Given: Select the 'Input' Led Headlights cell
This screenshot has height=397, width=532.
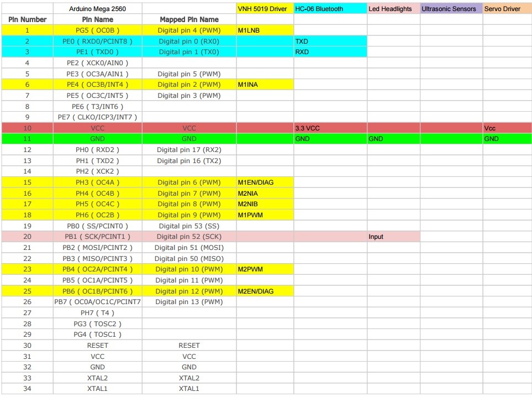Looking at the screenshot, I should click(x=393, y=237).
